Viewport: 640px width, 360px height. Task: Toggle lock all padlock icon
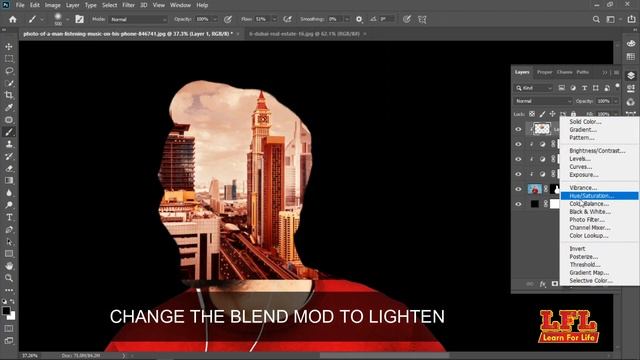pyautogui.click(x=573, y=114)
